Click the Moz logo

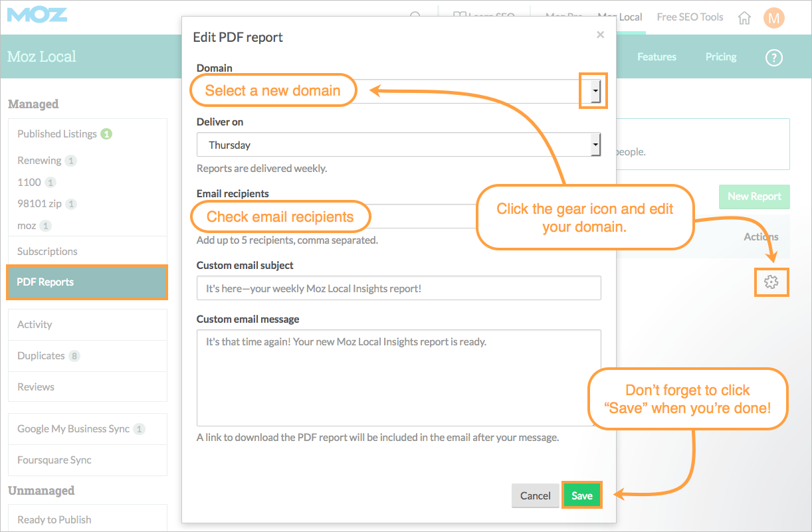pos(37,15)
